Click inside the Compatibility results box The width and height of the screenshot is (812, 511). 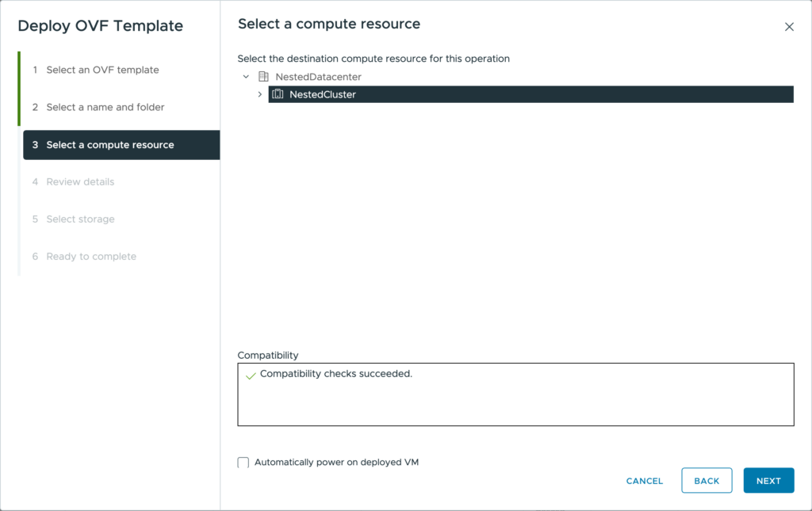point(515,400)
